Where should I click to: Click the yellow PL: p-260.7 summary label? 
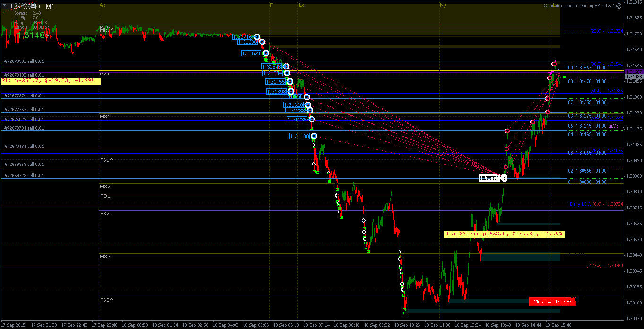pos(51,81)
